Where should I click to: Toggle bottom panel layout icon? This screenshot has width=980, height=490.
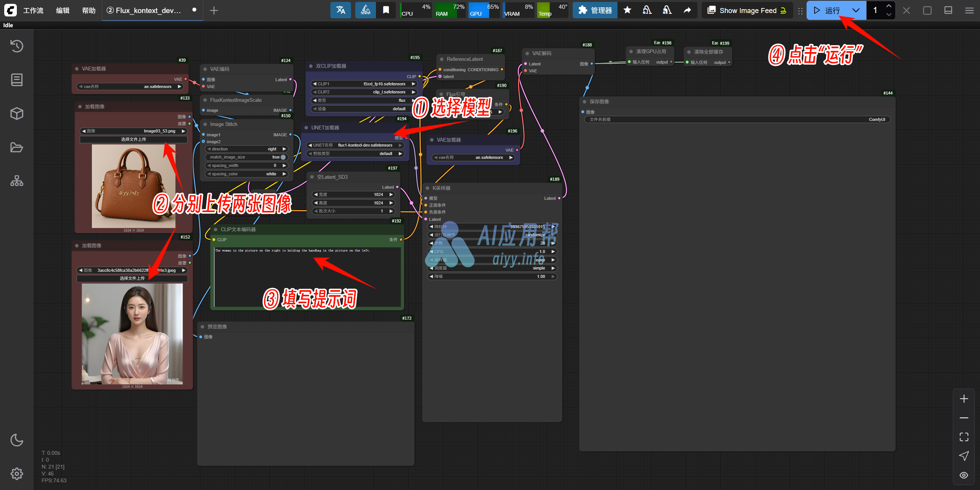[948, 10]
